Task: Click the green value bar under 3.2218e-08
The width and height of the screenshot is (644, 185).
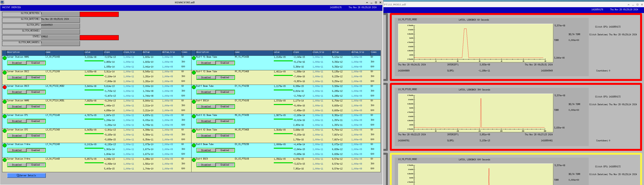Action: [94, 61]
